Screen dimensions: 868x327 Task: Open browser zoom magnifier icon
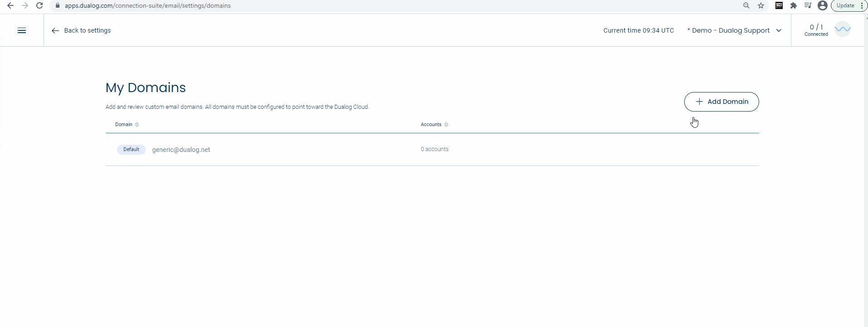(x=746, y=5)
